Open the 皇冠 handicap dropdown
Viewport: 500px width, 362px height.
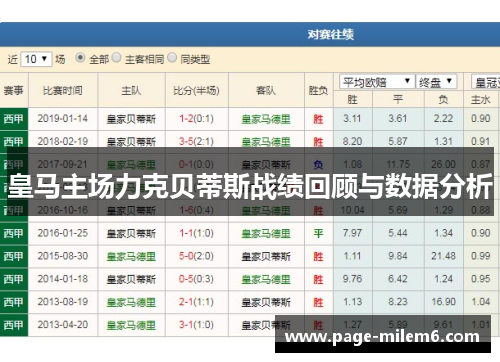(x=486, y=82)
